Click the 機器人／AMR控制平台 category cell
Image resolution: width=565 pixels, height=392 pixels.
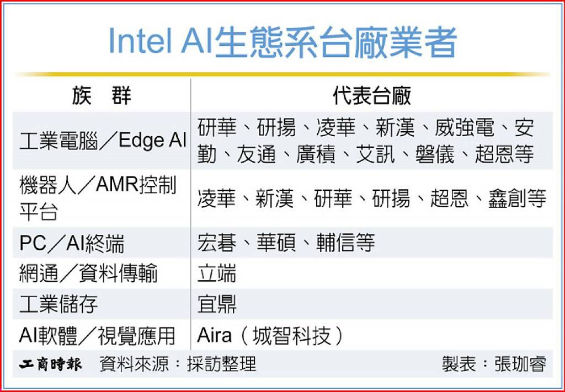(98, 198)
